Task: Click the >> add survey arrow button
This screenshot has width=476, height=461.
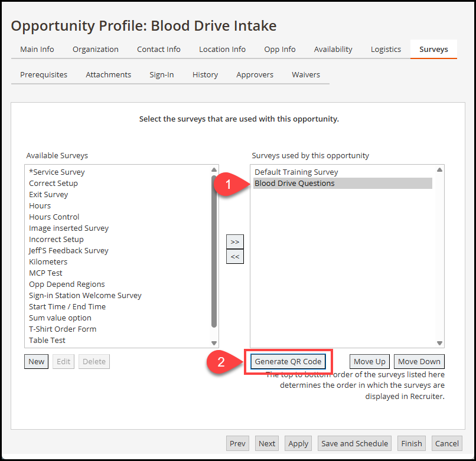Action: [x=234, y=241]
